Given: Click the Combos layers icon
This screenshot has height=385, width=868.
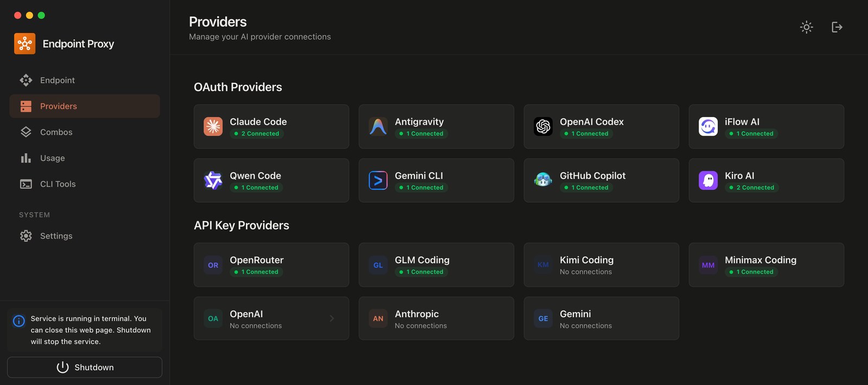Looking at the screenshot, I should (x=26, y=132).
